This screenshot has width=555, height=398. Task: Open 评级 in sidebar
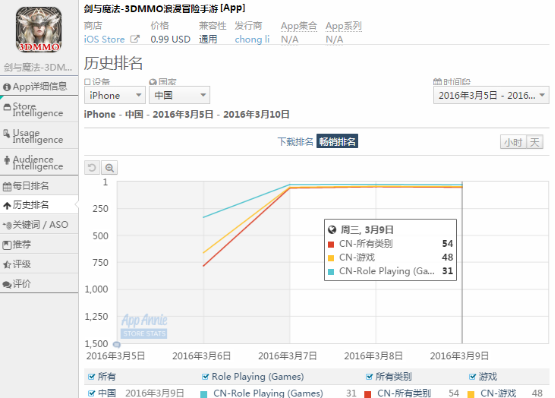pos(39,264)
